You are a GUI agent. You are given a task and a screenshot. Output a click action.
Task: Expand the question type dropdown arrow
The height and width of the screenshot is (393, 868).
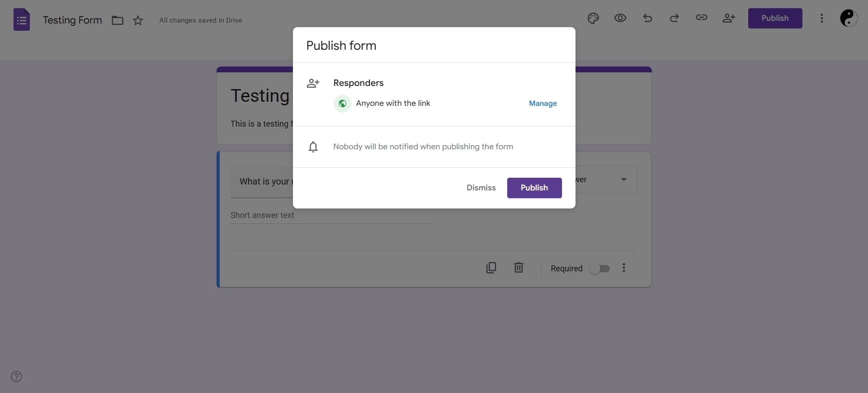[624, 180]
